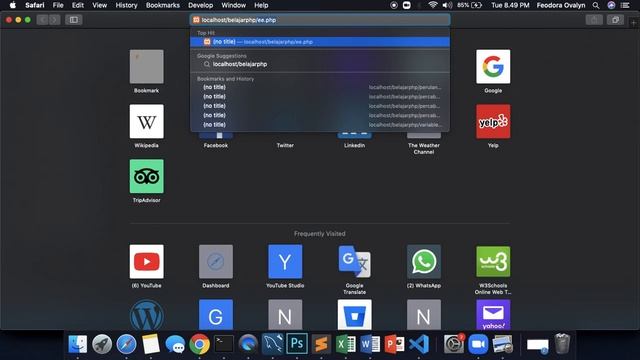Open the Yelp favorite tile
Viewport: 640px width, 360px height.
493,121
